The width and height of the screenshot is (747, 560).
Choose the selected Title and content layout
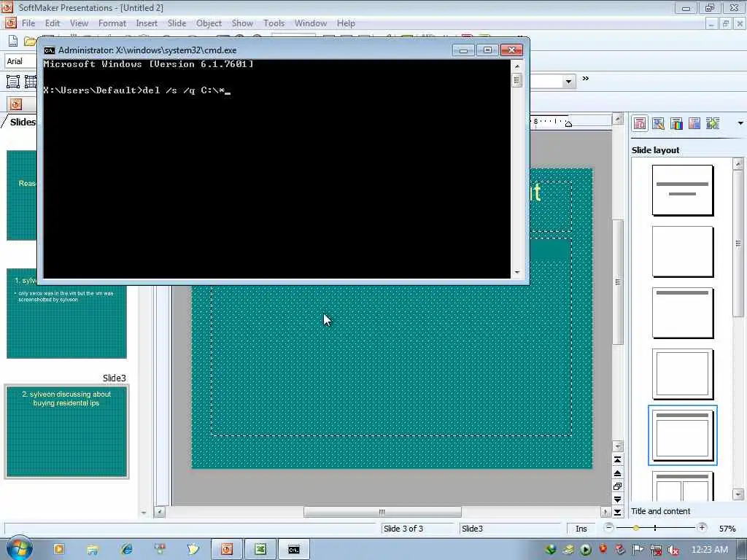pyautogui.click(x=683, y=435)
